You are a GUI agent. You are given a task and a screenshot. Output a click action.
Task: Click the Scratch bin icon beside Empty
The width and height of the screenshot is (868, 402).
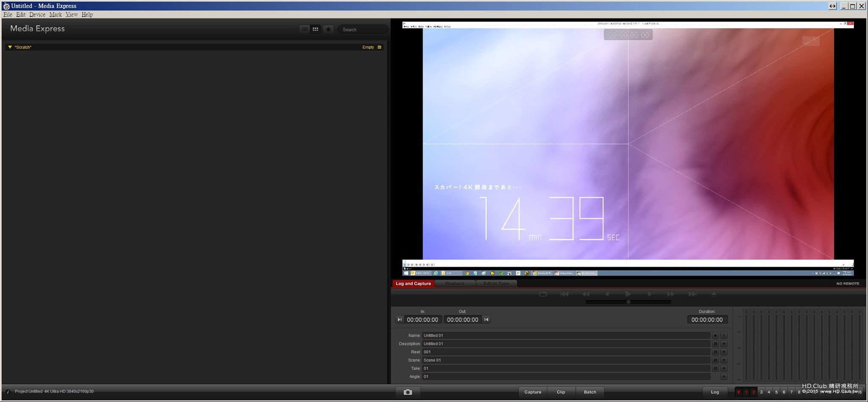[x=379, y=47]
